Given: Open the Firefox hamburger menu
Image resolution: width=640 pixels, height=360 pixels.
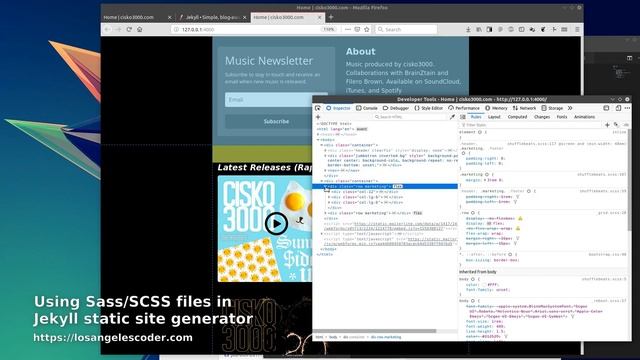Looking at the screenshot, I should click(577, 29).
